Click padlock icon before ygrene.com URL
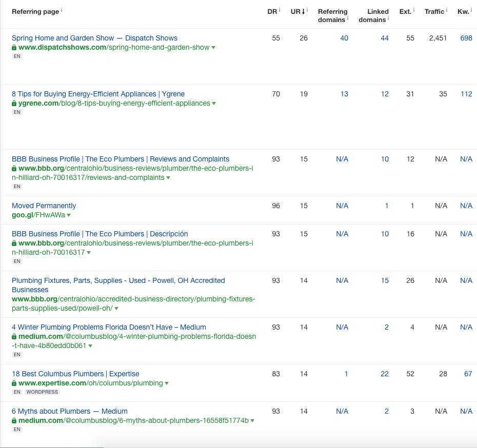Image resolution: width=477 pixels, height=448 pixels. click(14, 104)
